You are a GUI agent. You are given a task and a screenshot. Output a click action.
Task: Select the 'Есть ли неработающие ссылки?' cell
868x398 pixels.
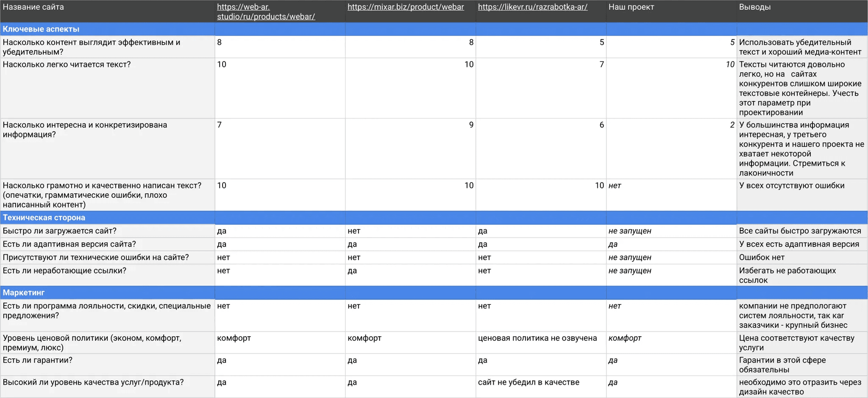(x=64, y=271)
